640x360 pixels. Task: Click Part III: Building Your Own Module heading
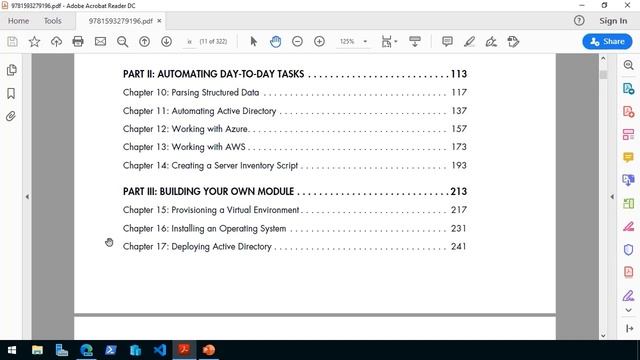(x=295, y=191)
